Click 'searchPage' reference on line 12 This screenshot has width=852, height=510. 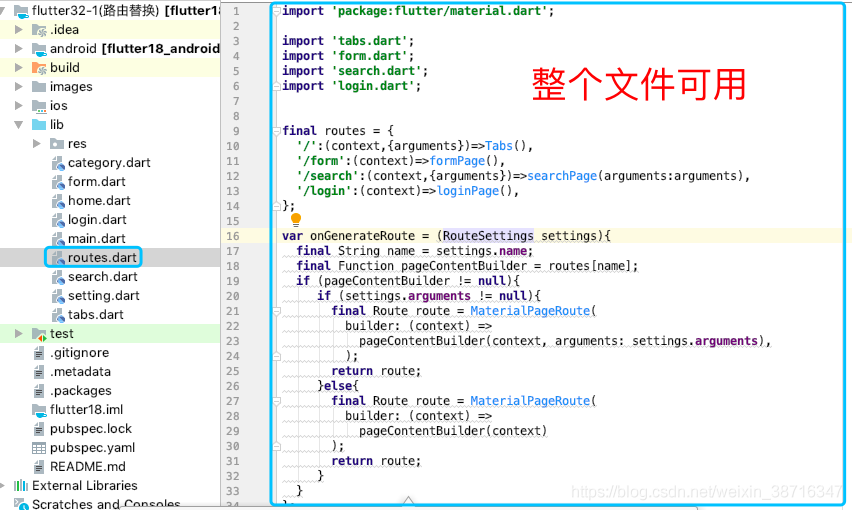point(562,176)
